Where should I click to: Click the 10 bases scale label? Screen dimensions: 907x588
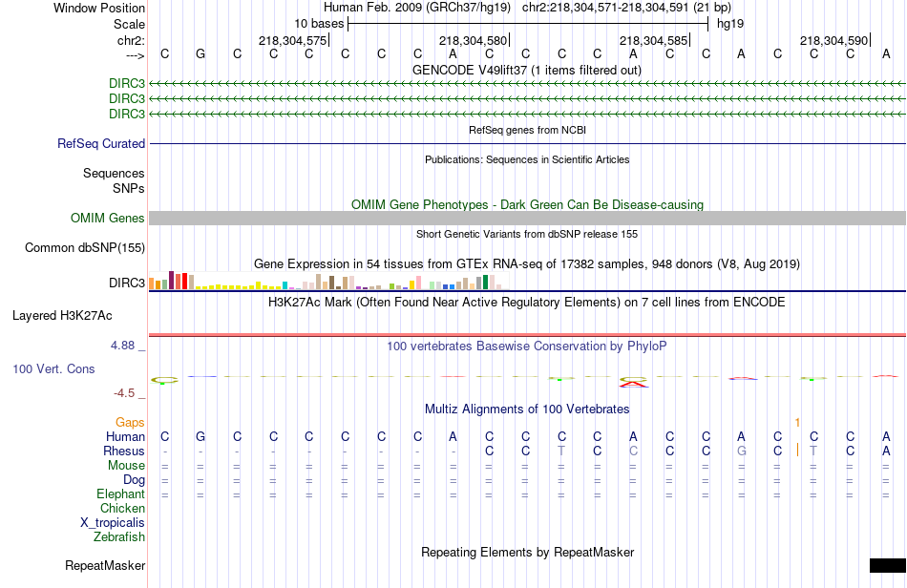pos(319,24)
